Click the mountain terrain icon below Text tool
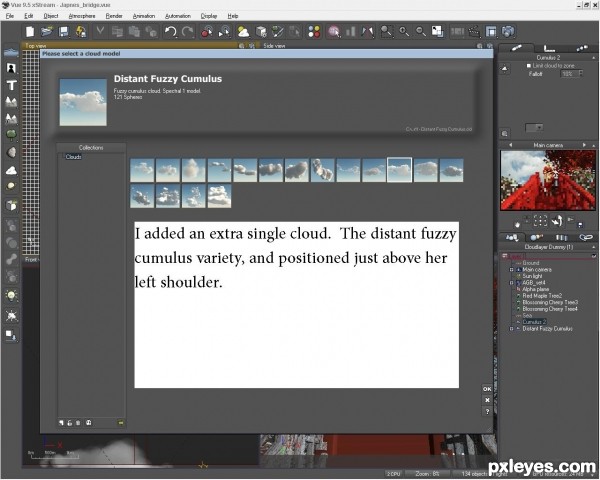Screen dimensions: 600x480 click(11, 102)
